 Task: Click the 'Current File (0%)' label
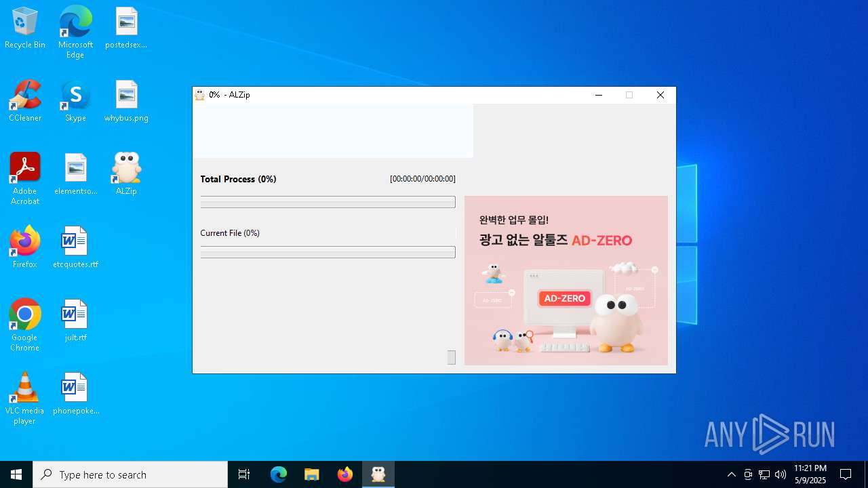pyautogui.click(x=230, y=233)
